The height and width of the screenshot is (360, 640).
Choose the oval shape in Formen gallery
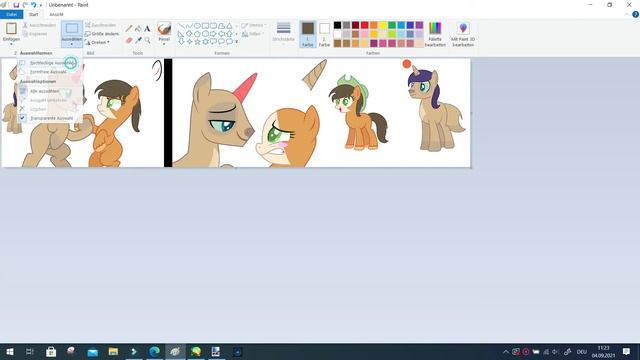pyautogui.click(x=197, y=26)
